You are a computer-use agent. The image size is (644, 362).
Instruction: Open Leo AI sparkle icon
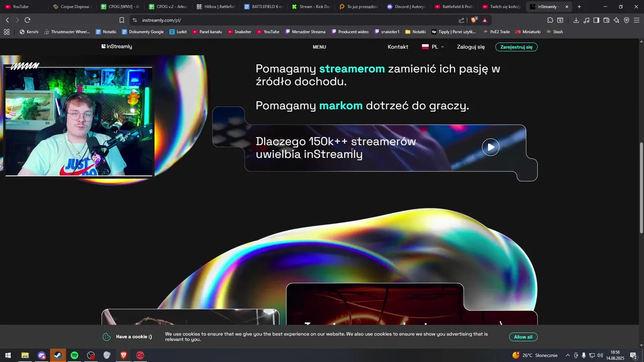coord(616,20)
